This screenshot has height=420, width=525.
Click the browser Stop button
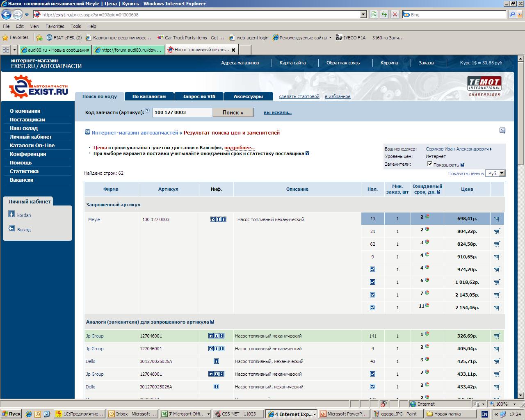tap(395, 14)
